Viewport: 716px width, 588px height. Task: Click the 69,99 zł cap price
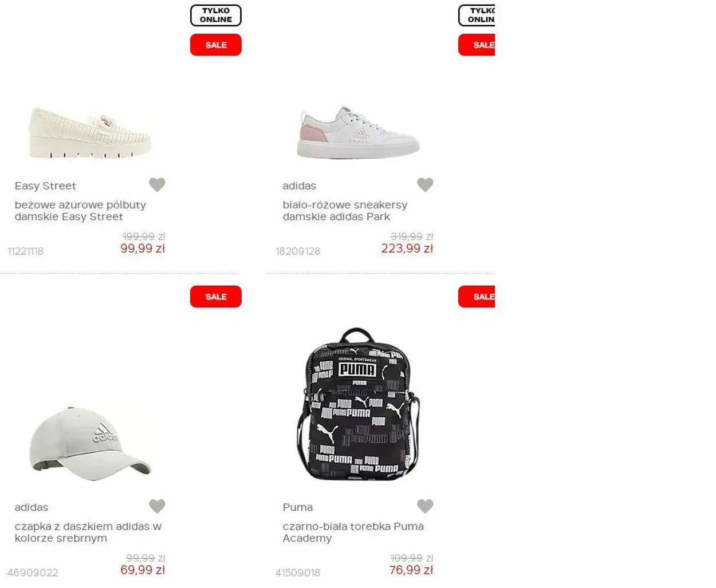143,570
